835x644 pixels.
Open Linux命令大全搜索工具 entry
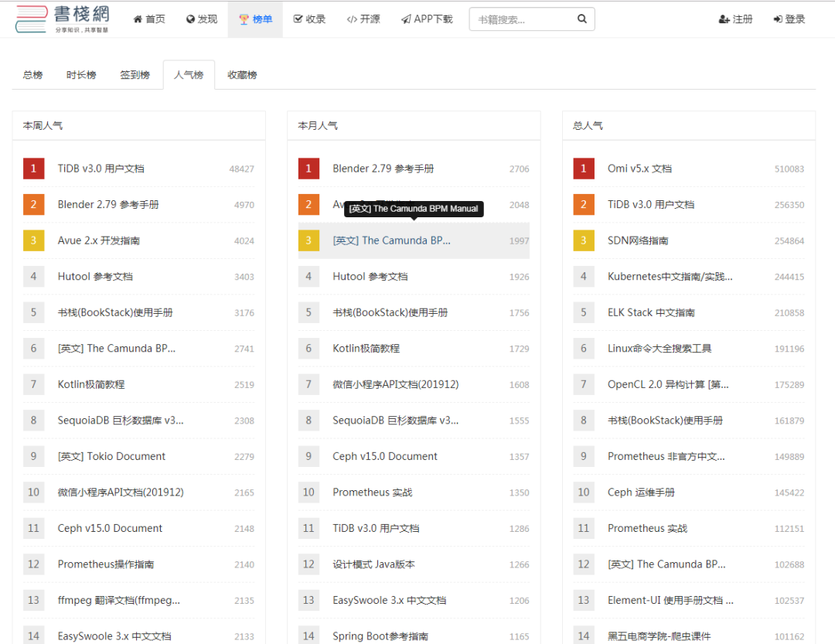tap(659, 349)
